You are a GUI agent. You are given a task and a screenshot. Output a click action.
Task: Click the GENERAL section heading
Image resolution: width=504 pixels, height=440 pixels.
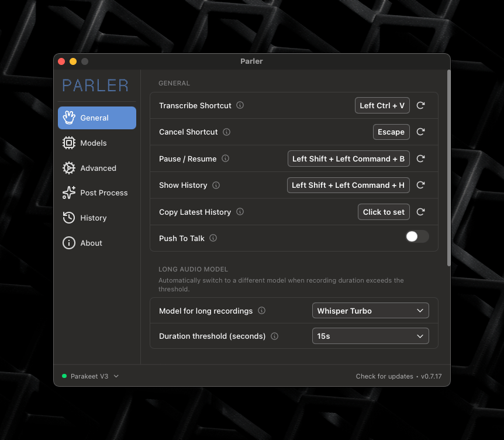tap(174, 83)
